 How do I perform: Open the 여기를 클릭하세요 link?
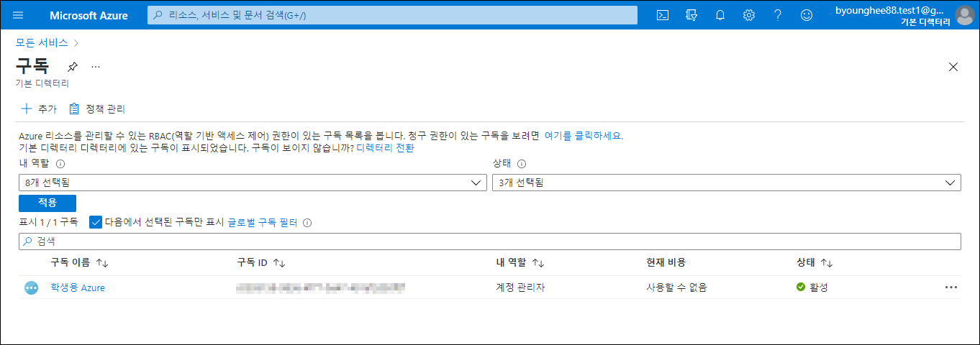(584, 136)
